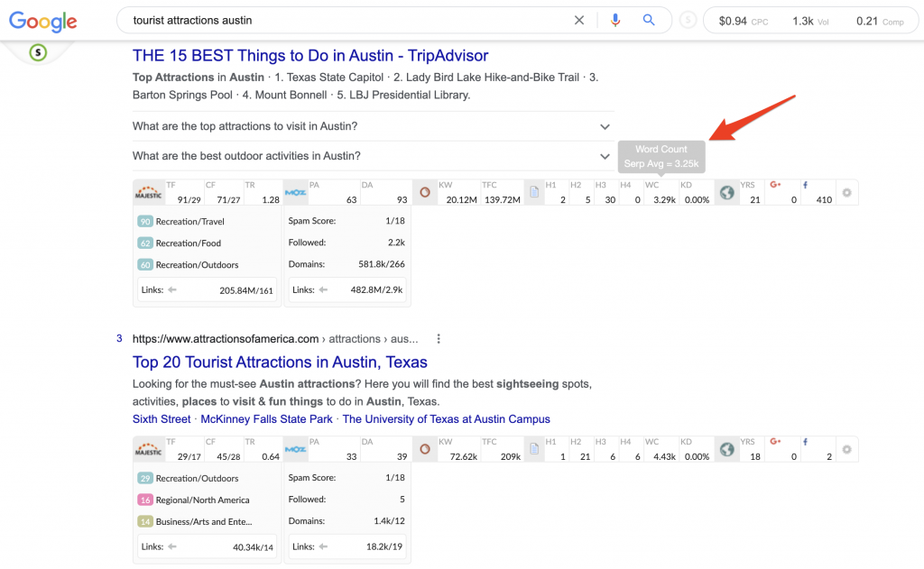Click Majestic logo in TripAdvisor metrics bar
Screen dimensions: 924x569
149,193
